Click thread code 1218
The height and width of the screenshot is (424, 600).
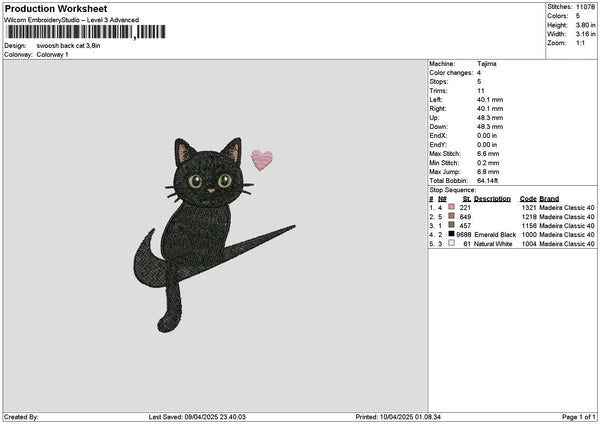(529, 217)
